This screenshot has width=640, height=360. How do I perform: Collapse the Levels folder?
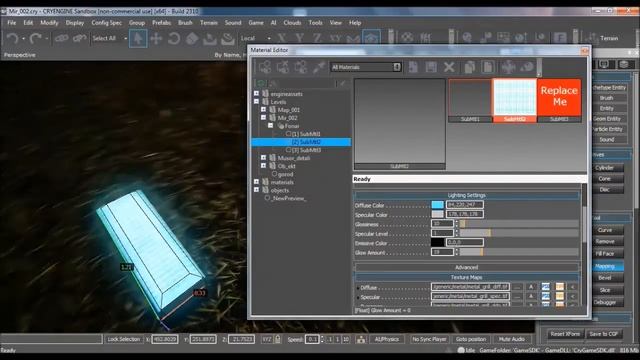[256, 102]
